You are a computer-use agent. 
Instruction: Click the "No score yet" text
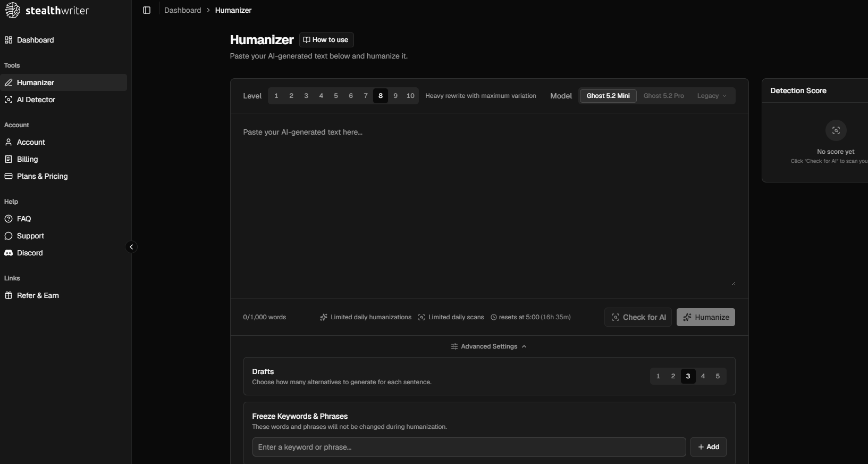coord(836,152)
